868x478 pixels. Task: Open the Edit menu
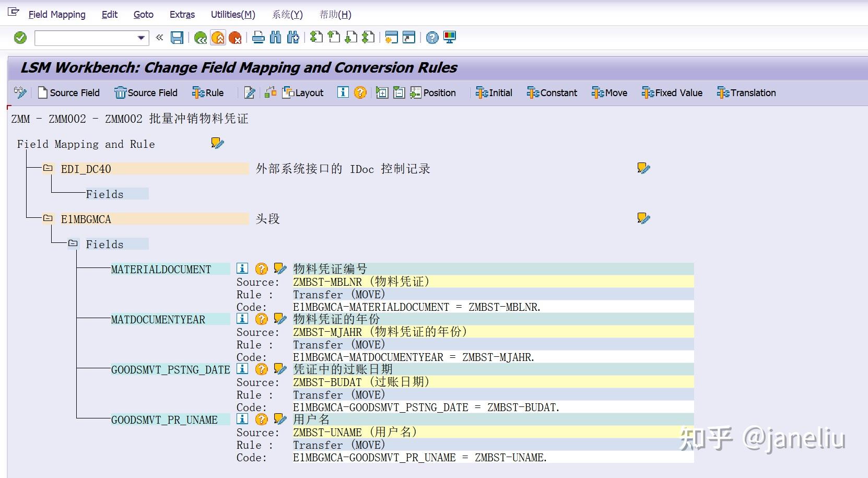110,15
